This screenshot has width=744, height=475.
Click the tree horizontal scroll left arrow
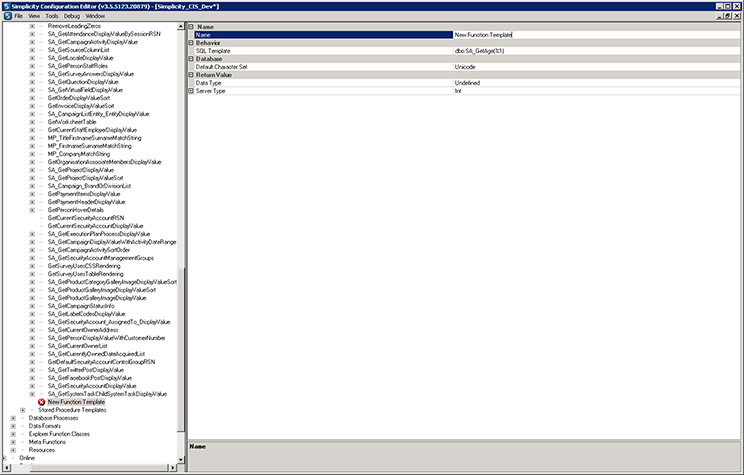pos(7,467)
